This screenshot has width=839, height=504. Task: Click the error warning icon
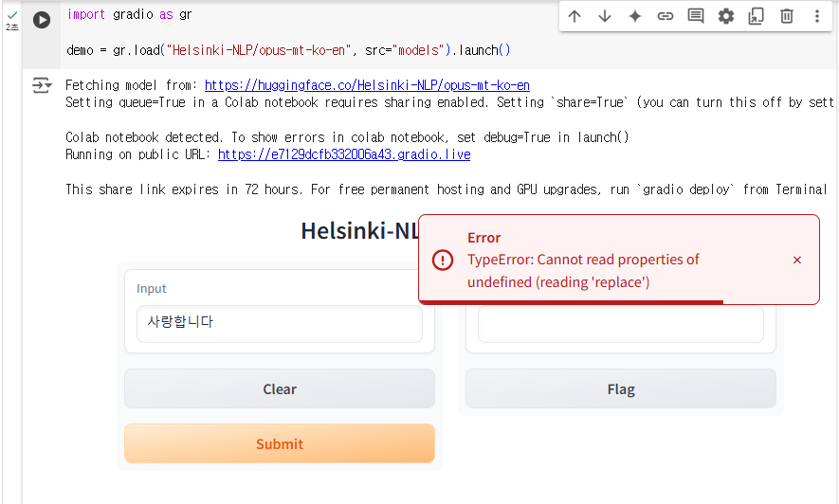coord(443,261)
